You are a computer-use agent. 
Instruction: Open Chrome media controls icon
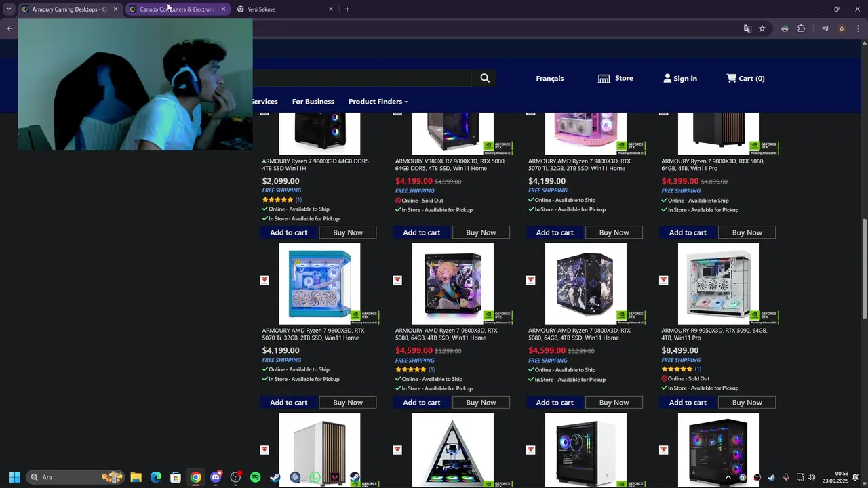pos(825,28)
